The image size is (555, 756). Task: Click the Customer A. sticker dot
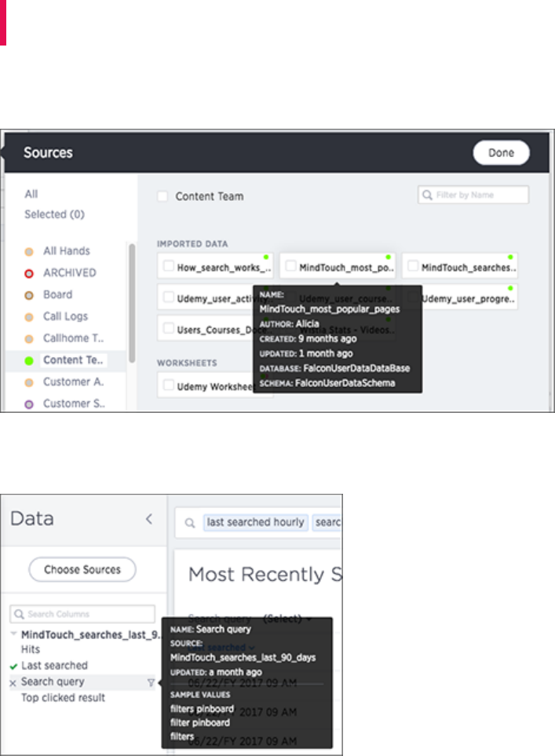tap(29, 383)
